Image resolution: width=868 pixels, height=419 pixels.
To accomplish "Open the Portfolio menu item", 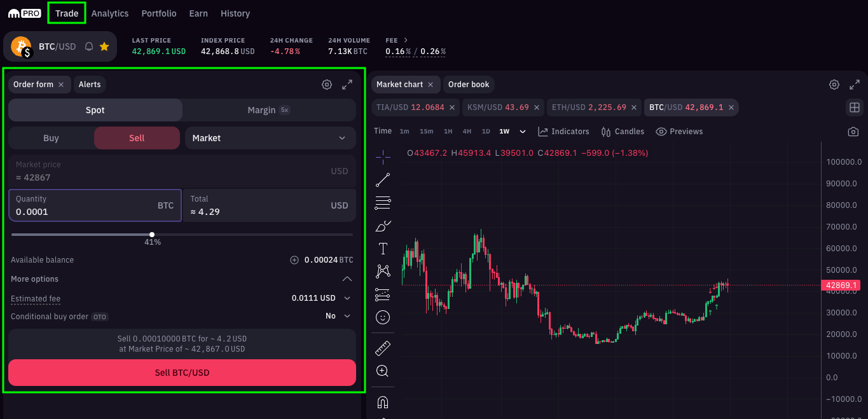I will (158, 13).
